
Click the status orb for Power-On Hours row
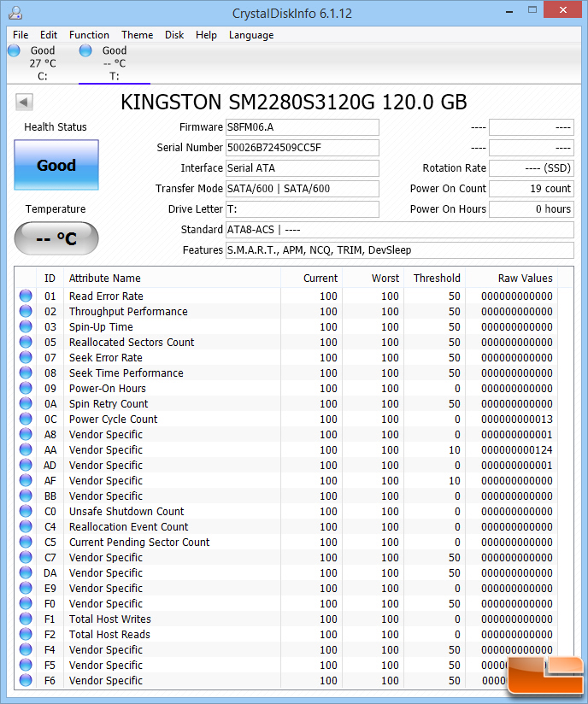click(26, 388)
